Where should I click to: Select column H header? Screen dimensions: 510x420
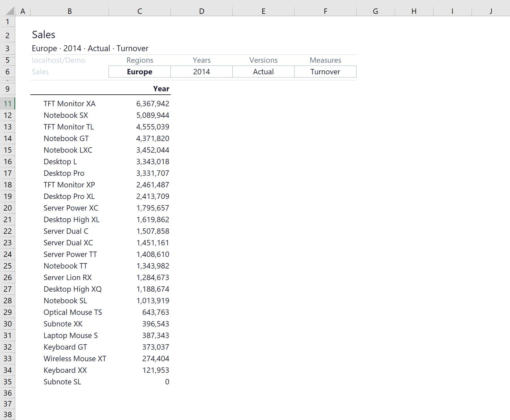pos(414,11)
